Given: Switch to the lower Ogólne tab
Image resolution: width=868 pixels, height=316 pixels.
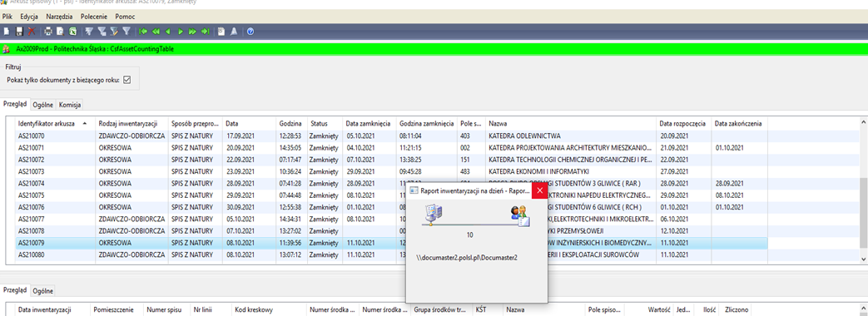Looking at the screenshot, I should click(x=42, y=290).
